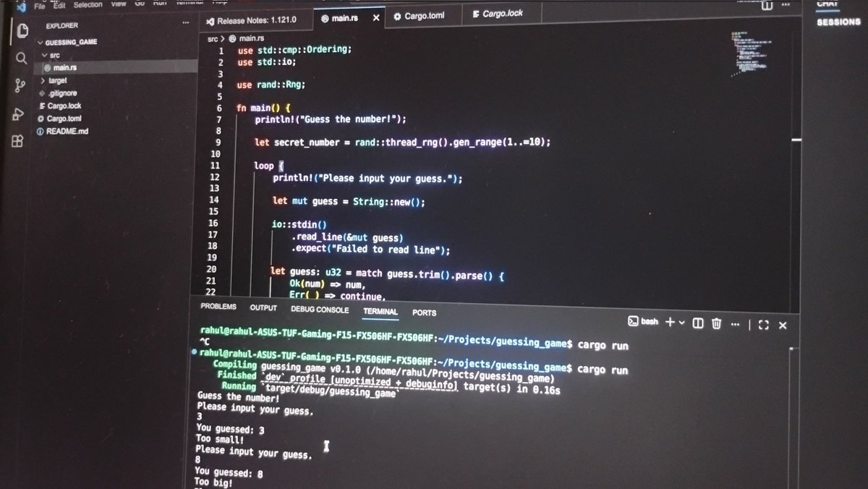Open the Run and Debug view icon
Screen dimensions: 868x489
pos(19,114)
